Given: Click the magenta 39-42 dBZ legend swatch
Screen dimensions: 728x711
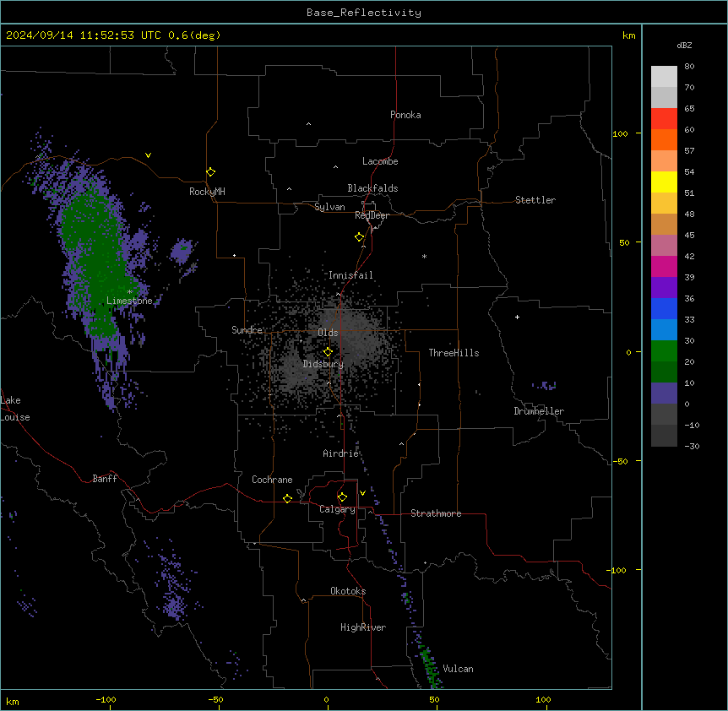Looking at the screenshot, I should pos(664,266).
